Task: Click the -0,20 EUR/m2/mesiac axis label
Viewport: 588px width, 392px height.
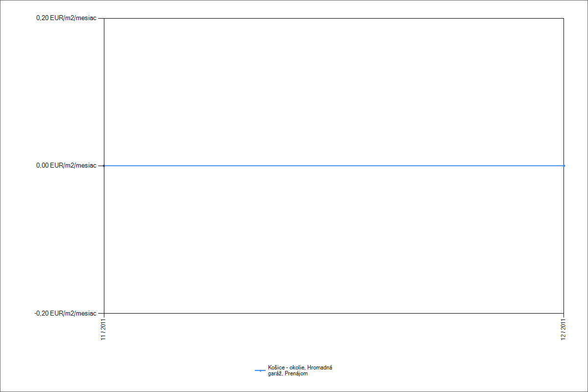Action: [65, 313]
